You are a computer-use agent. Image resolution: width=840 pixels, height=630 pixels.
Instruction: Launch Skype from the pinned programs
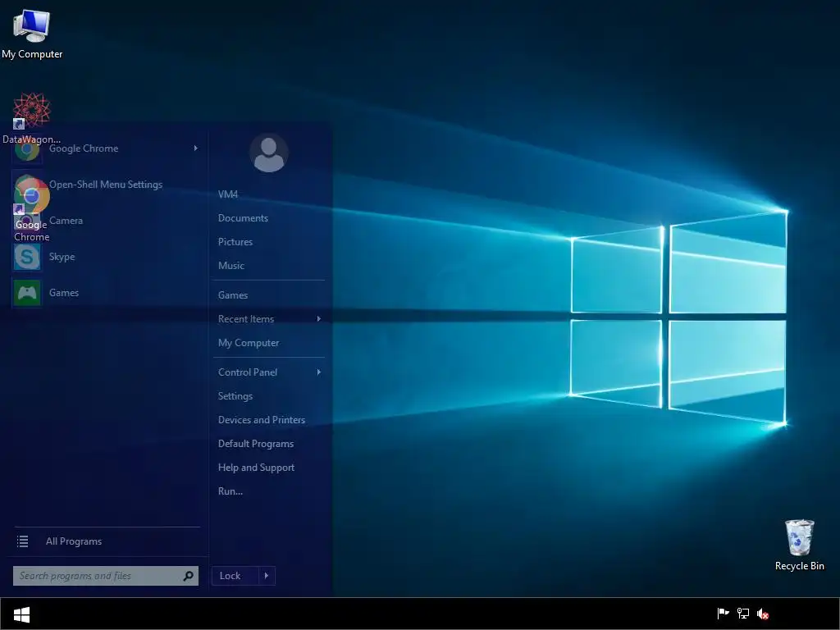point(107,257)
